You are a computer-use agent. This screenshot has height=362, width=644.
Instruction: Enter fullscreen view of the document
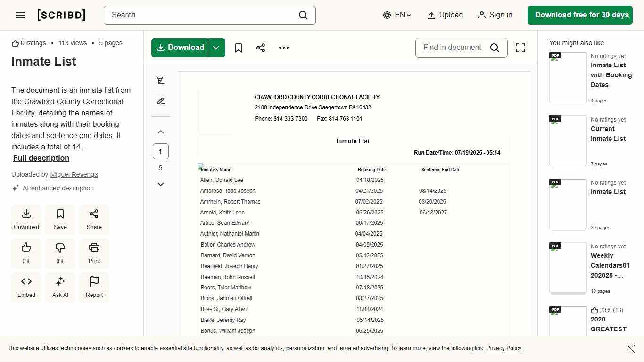pos(520,47)
